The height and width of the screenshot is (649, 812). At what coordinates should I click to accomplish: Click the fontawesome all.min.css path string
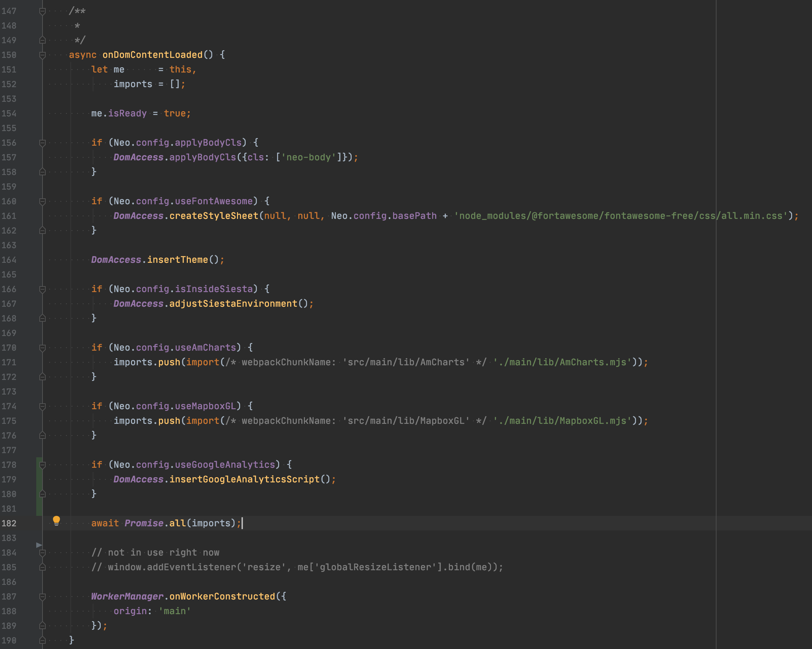pos(621,216)
